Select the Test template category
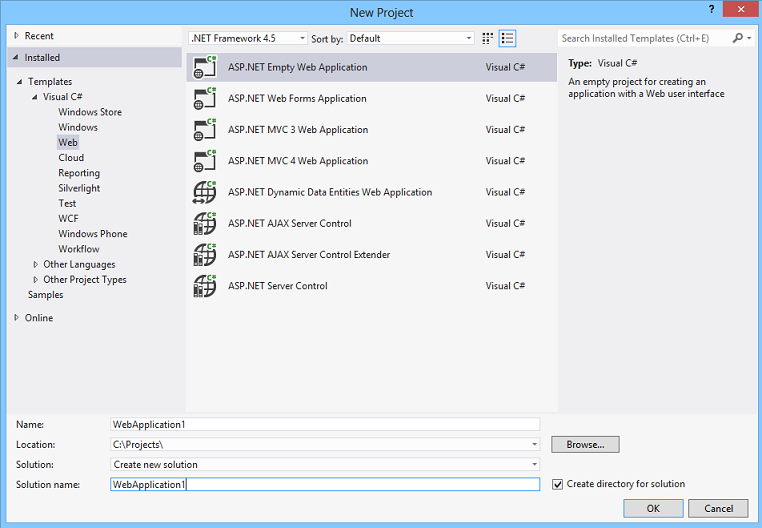Viewport: 762px width, 528px height. click(x=67, y=203)
